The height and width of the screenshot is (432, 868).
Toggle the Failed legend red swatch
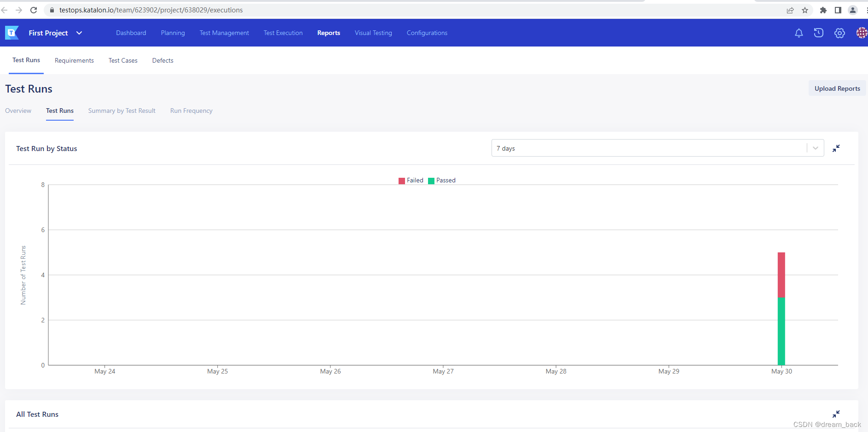[402, 181]
